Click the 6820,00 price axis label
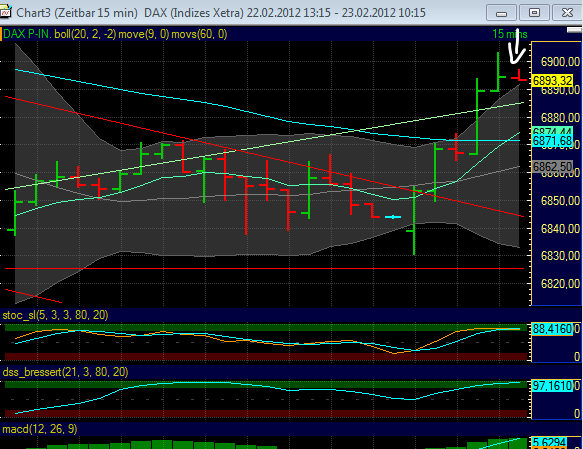The height and width of the screenshot is (449, 583). point(560,284)
